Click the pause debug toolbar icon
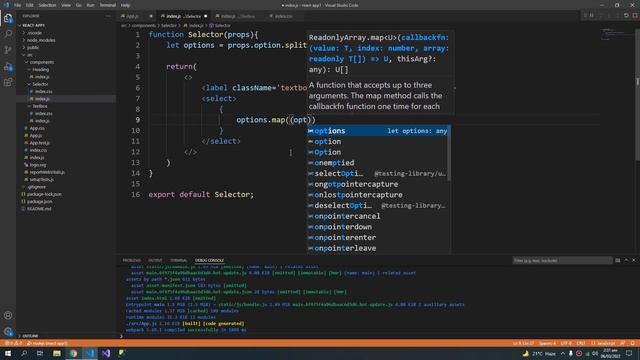This screenshot has width=640, height=360. (x=592, y=16)
